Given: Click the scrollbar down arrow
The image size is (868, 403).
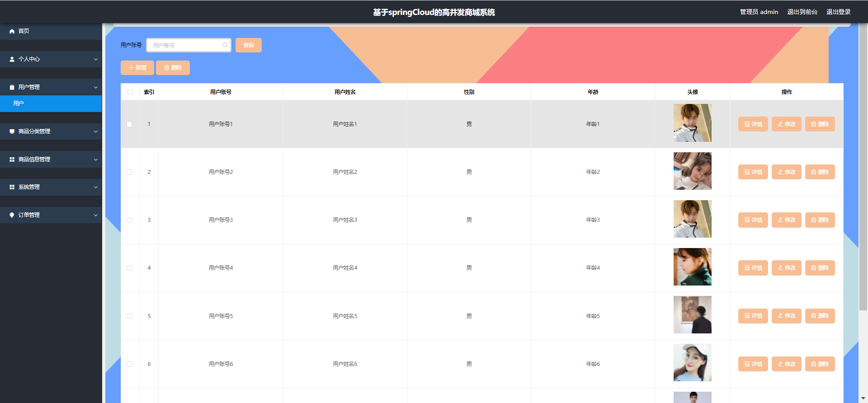Looking at the screenshot, I should pyautogui.click(x=863, y=398).
